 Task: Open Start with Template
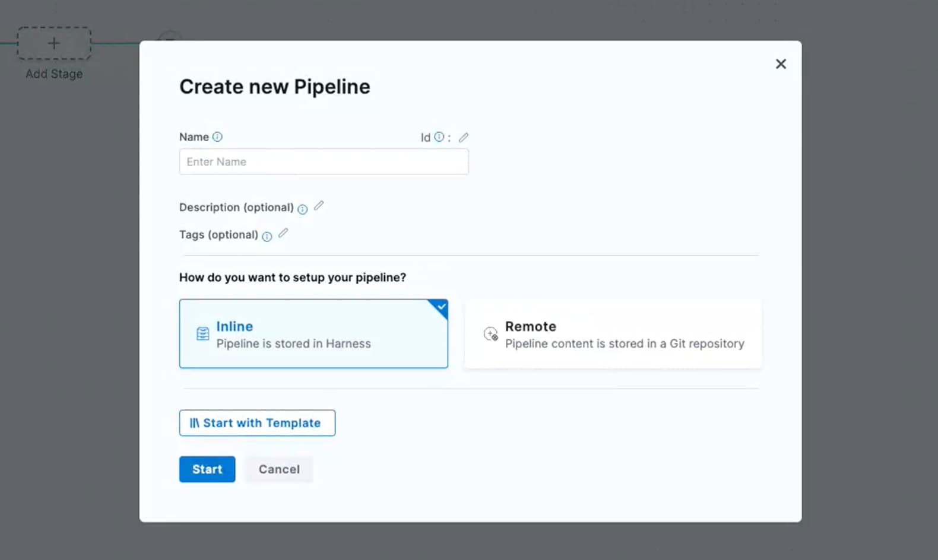pos(257,423)
